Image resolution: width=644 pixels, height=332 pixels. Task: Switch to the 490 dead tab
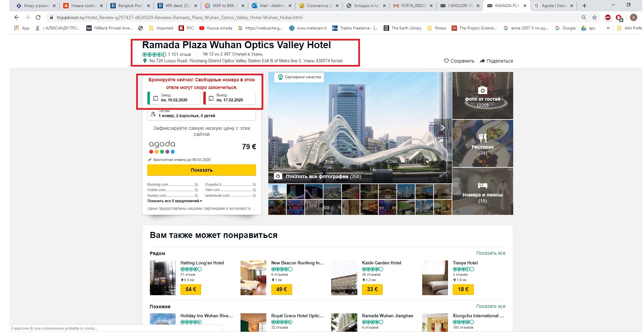(177, 6)
